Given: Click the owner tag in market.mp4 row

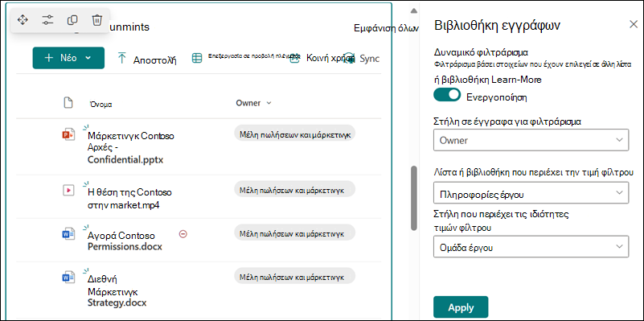Looking at the screenshot, I should click(x=294, y=190).
